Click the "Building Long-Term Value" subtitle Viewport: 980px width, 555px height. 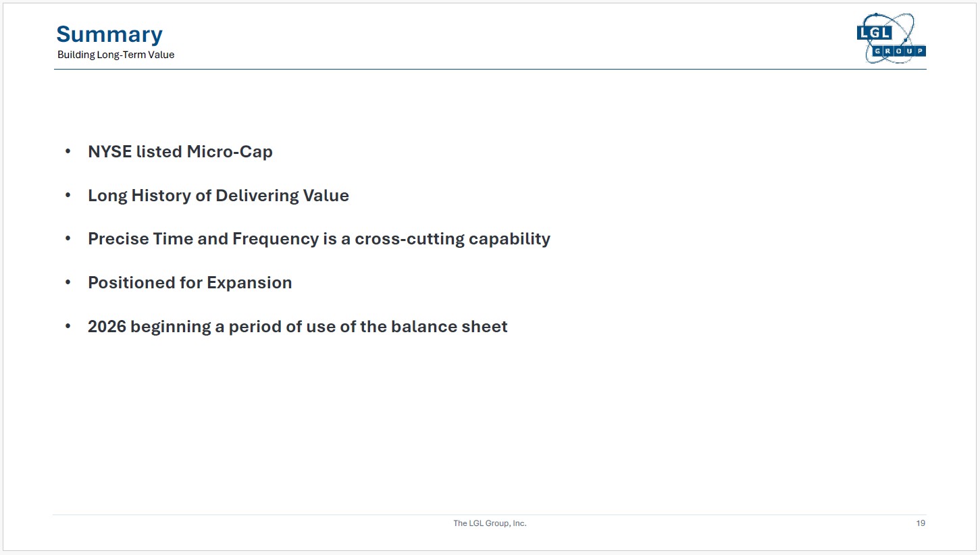116,55
